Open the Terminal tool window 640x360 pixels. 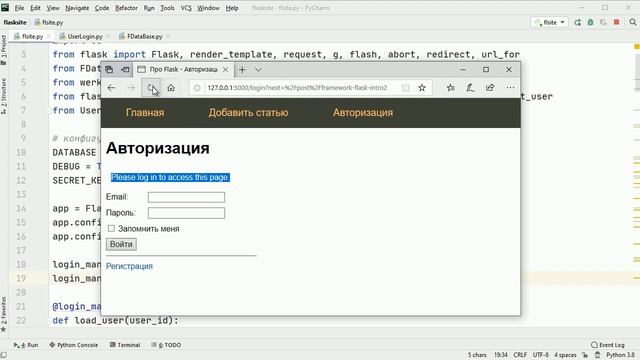125,345
